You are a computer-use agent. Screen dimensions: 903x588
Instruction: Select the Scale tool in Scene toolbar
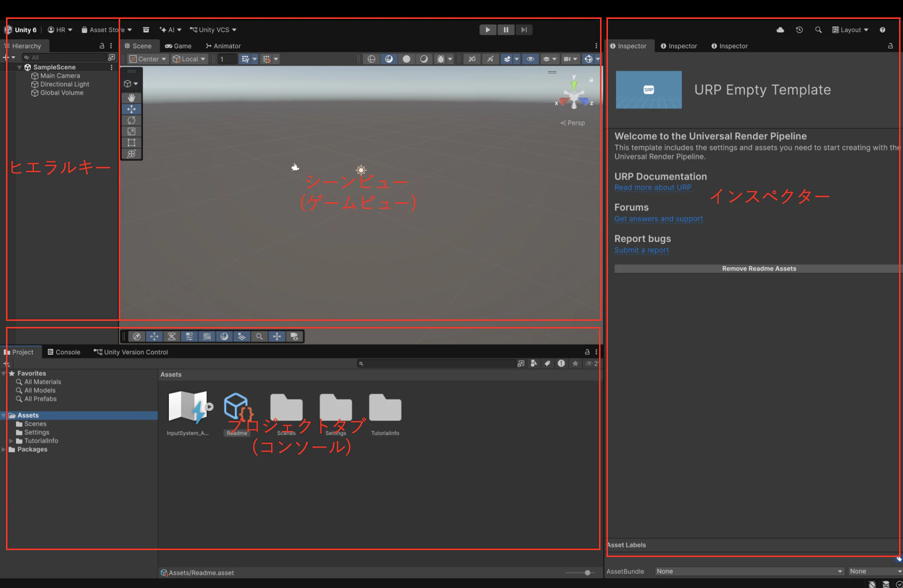tap(132, 132)
